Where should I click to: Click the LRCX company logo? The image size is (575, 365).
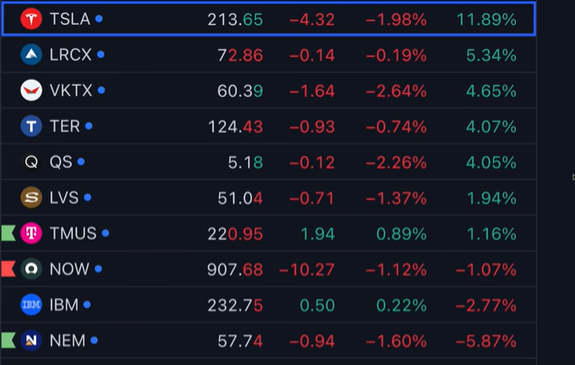coord(31,54)
